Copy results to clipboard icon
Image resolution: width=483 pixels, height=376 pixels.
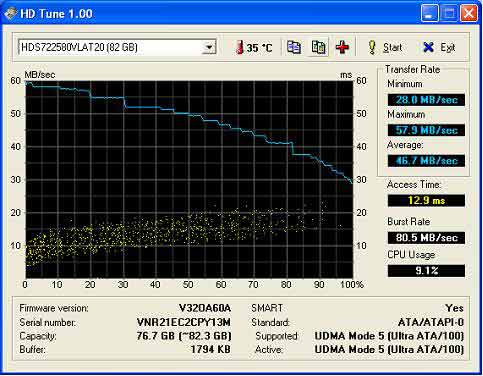pos(294,47)
